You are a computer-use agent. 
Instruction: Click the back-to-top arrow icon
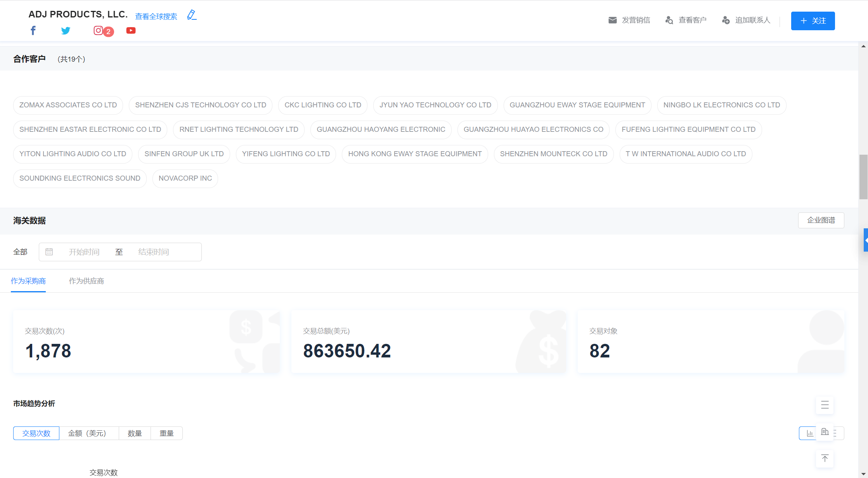pos(825,459)
